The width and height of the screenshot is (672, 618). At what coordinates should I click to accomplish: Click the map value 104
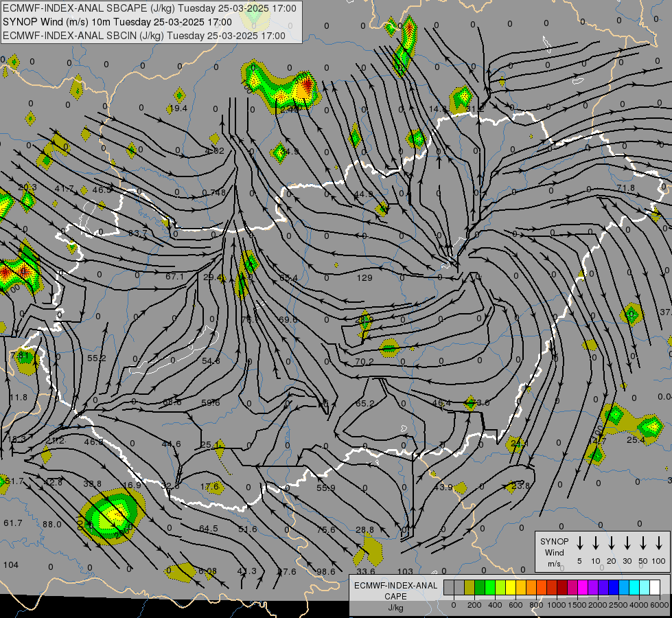pyautogui.click(x=11, y=565)
